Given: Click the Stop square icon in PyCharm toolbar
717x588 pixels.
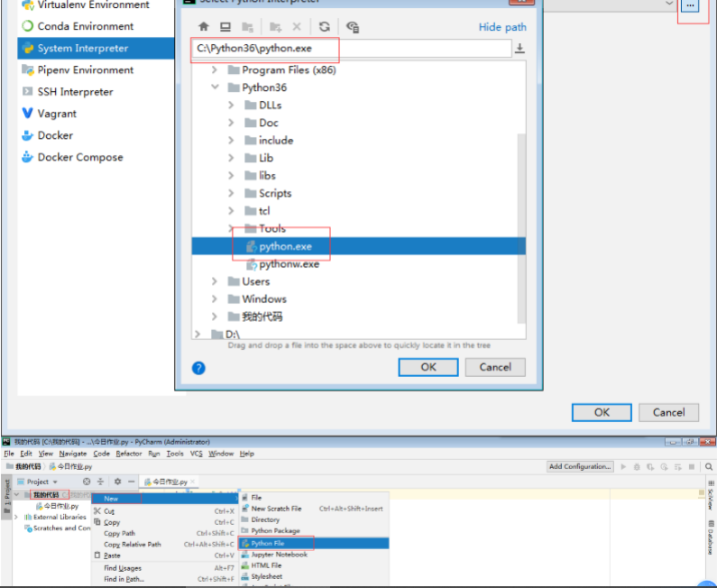Looking at the screenshot, I should 692,467.
